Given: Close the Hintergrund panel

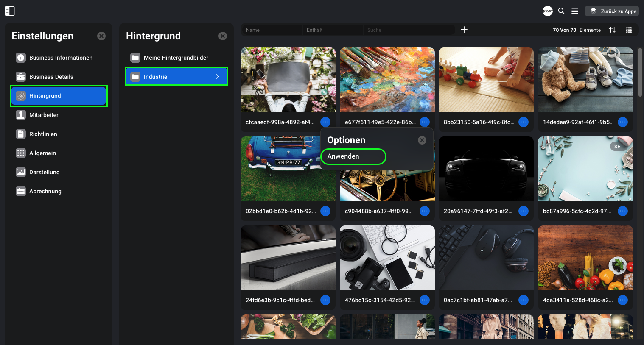Looking at the screenshot, I should point(223,36).
